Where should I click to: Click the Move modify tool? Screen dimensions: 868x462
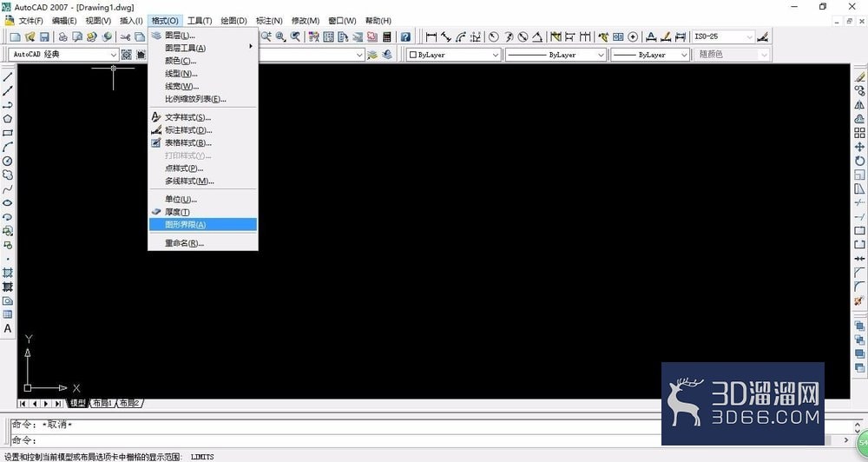click(859, 147)
